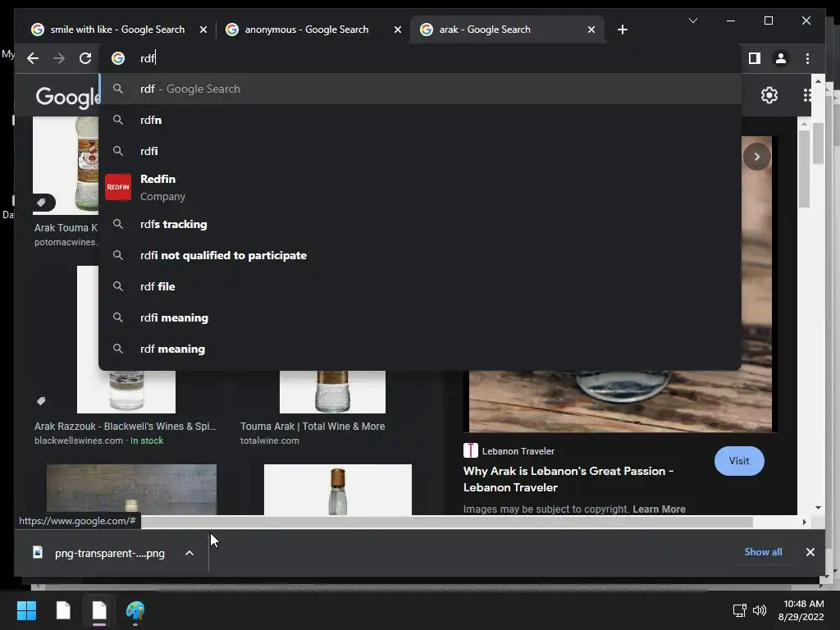This screenshot has height=630, width=840.
Task: Click the Google logo on the page
Action: point(67,97)
